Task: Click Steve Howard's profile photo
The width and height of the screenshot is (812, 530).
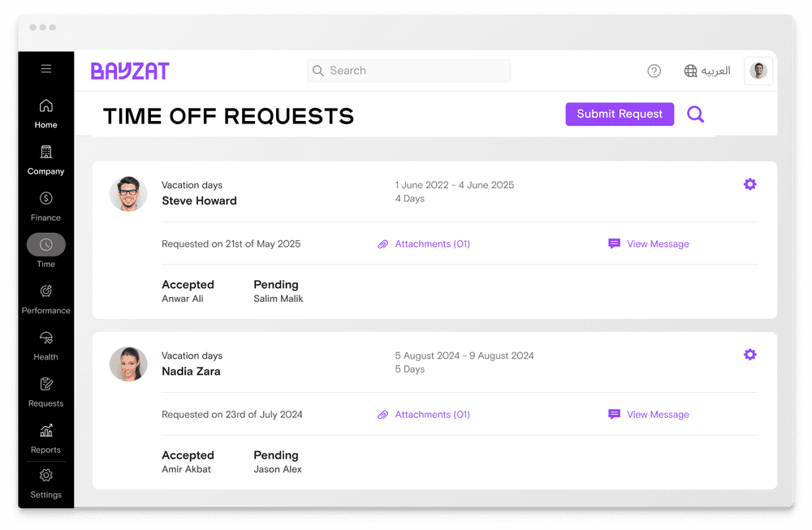Action: pyautogui.click(x=128, y=193)
